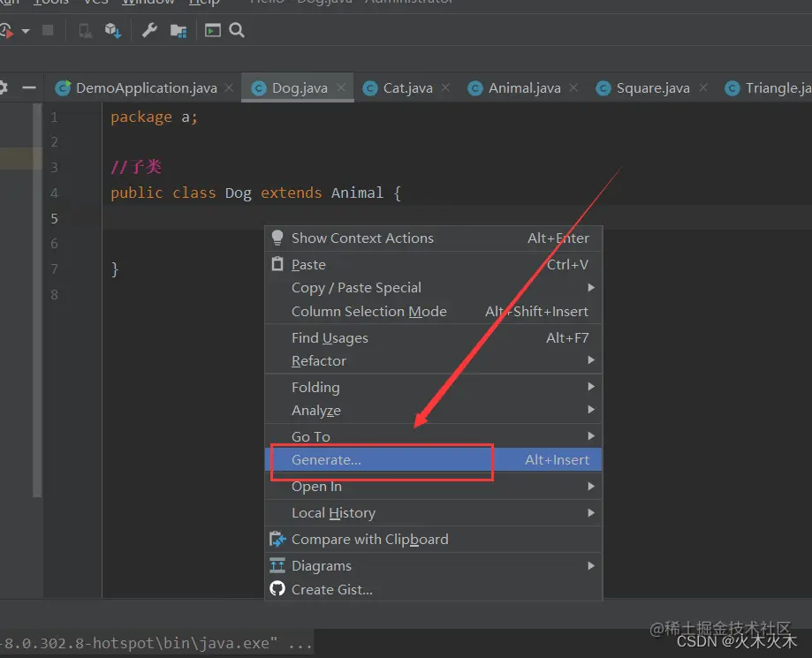812x658 pixels.
Task: Close the Cat.java tab
Action: 445,88
